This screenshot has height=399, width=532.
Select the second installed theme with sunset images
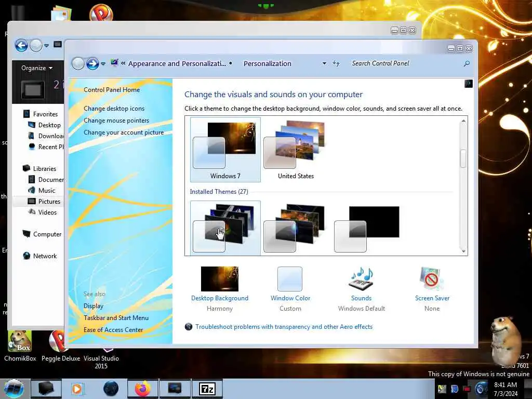point(295,228)
